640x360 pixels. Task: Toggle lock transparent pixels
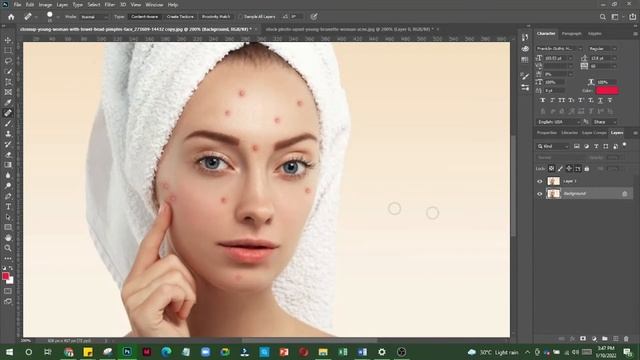coord(551,169)
